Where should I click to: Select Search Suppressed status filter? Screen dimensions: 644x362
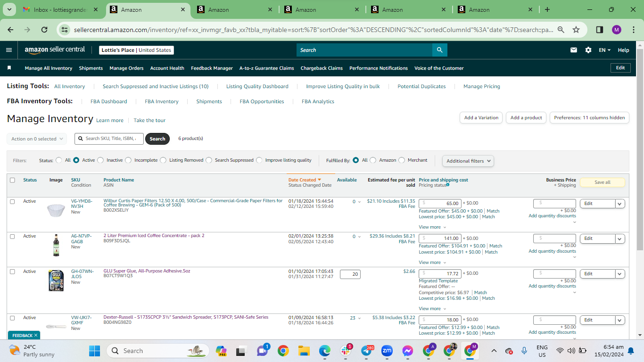pyautogui.click(x=209, y=160)
